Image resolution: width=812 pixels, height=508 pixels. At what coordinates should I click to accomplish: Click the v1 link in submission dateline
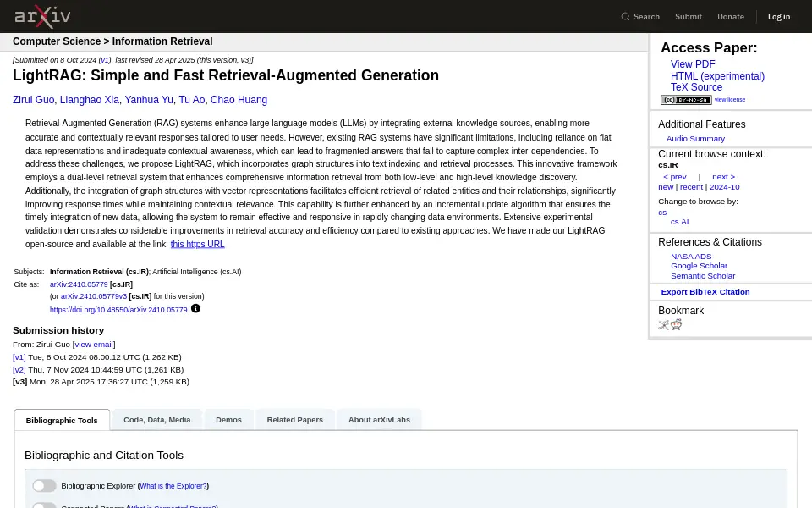pyautogui.click(x=105, y=60)
